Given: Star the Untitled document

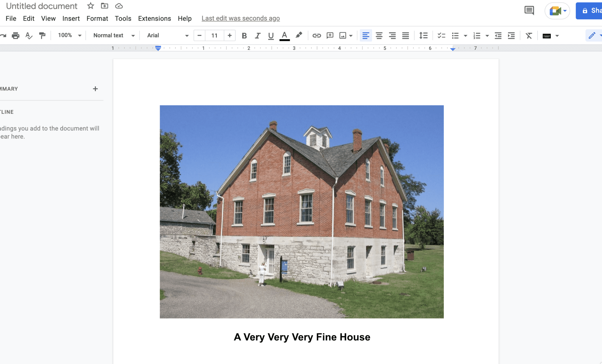Looking at the screenshot, I should (x=90, y=6).
